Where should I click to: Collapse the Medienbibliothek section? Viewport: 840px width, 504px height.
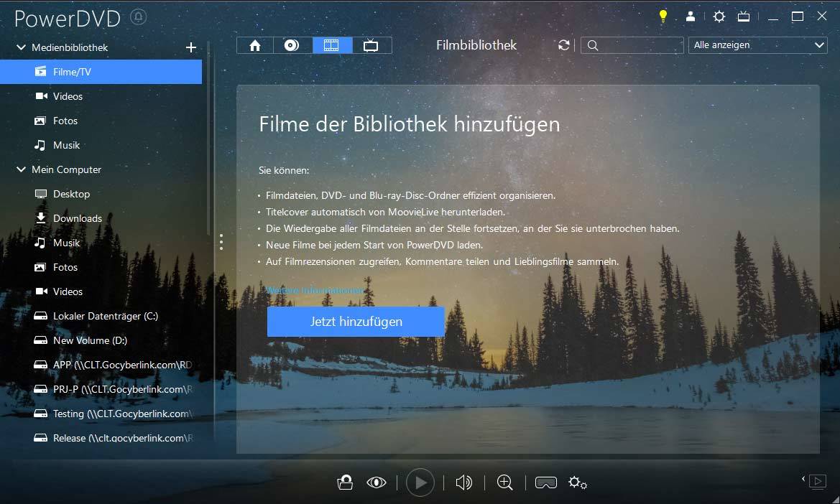point(21,47)
